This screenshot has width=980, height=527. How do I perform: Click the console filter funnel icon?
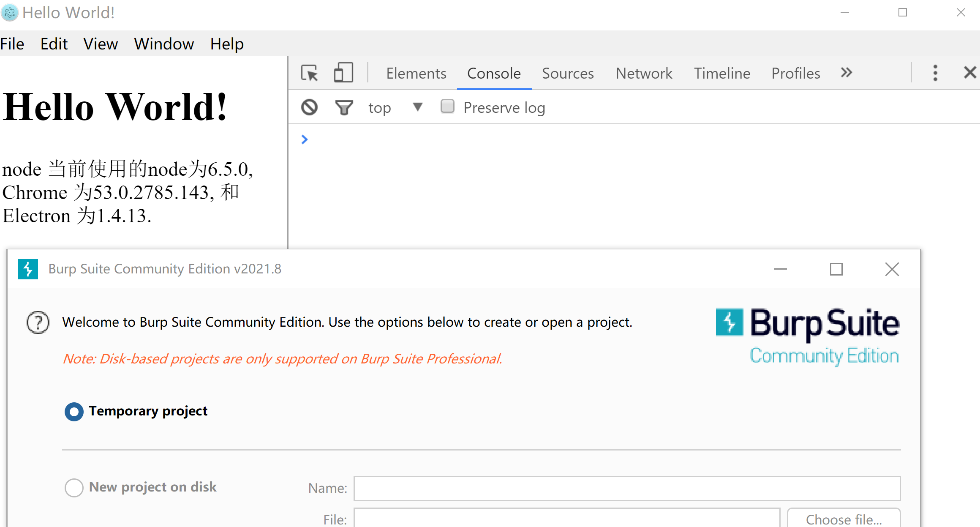pos(344,107)
